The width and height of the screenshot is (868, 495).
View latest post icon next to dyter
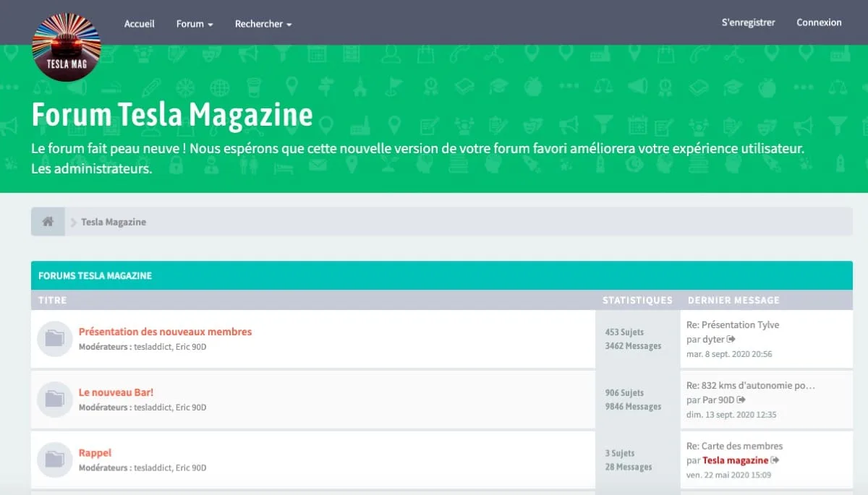pyautogui.click(x=731, y=339)
